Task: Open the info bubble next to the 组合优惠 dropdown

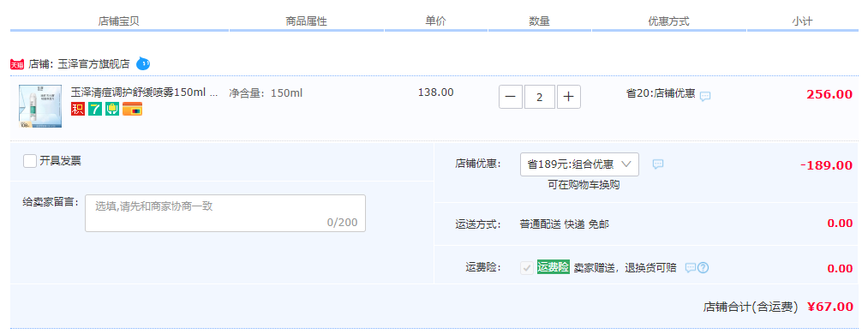Action: point(658,164)
